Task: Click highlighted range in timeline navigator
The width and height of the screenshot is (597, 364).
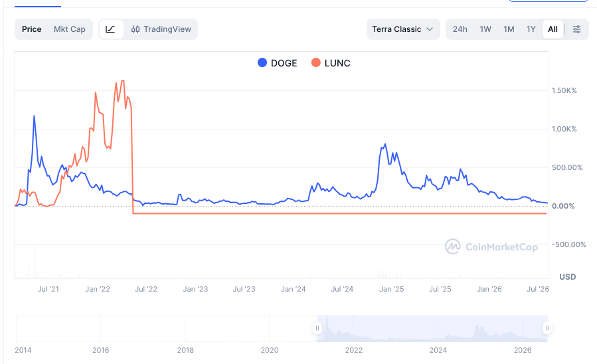Action: pyautogui.click(x=432, y=328)
